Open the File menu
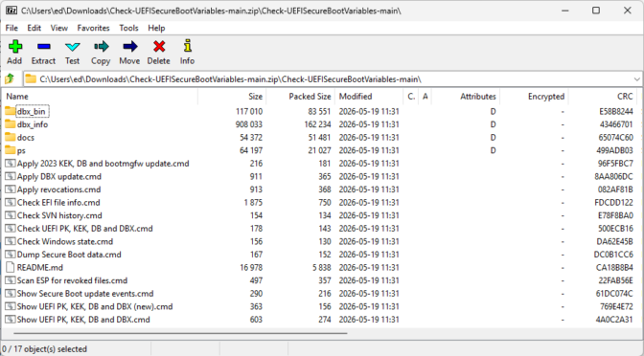The height and width of the screenshot is (356, 644). (x=11, y=28)
